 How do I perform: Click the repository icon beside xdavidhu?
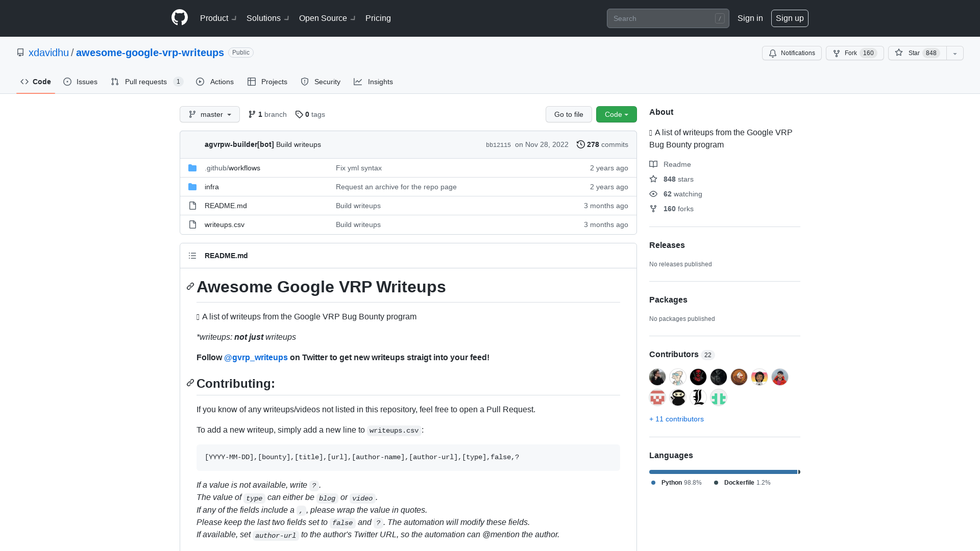(x=20, y=53)
